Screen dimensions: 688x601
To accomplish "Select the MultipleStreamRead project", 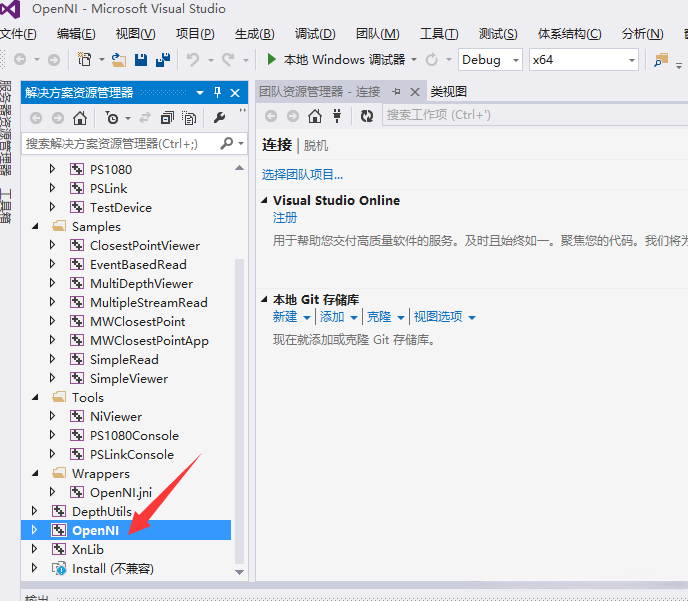I will point(149,303).
